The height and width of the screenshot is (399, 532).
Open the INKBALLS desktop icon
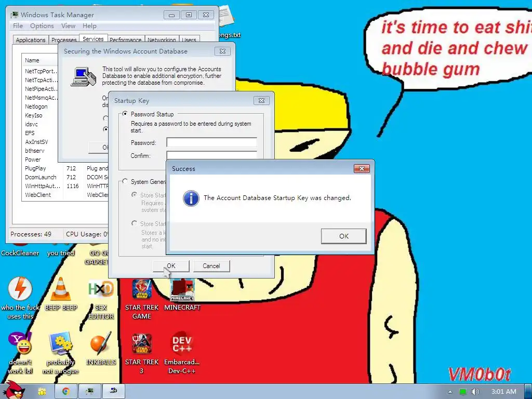[101, 349]
